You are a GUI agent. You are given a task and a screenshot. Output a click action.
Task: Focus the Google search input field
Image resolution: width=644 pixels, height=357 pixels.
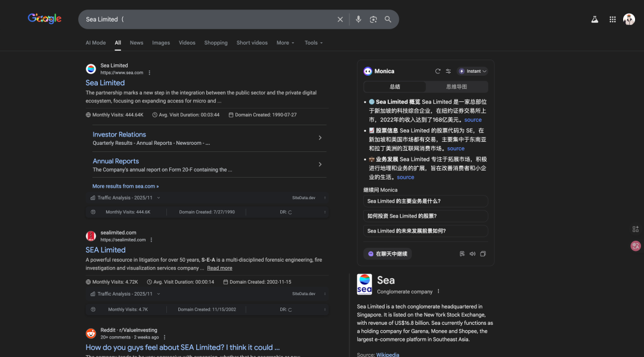pyautogui.click(x=208, y=19)
